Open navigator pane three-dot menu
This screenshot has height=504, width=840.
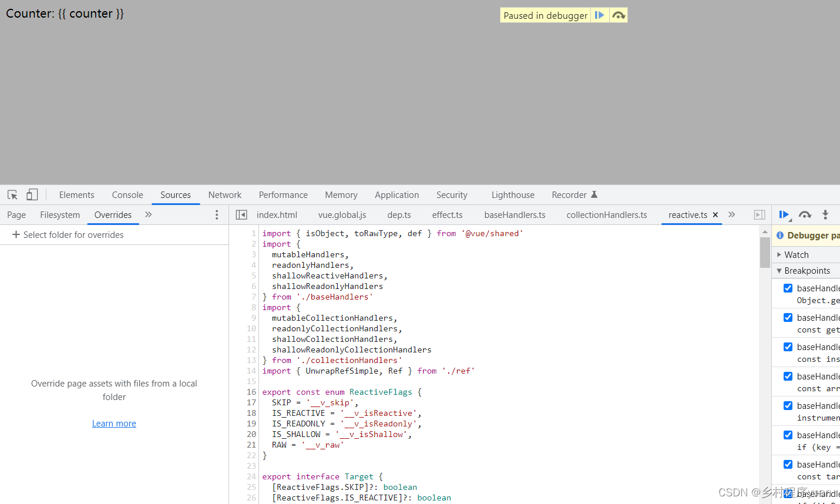click(x=217, y=215)
